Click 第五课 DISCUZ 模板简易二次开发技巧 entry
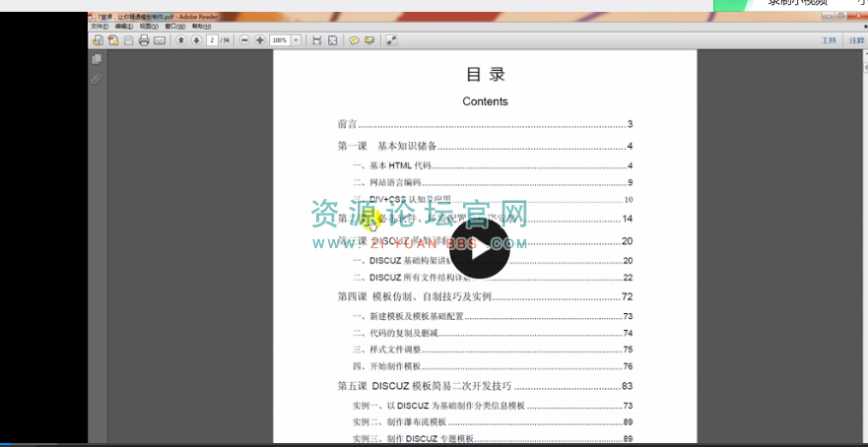Image resolution: width=868 pixels, height=447 pixels. (x=485, y=386)
